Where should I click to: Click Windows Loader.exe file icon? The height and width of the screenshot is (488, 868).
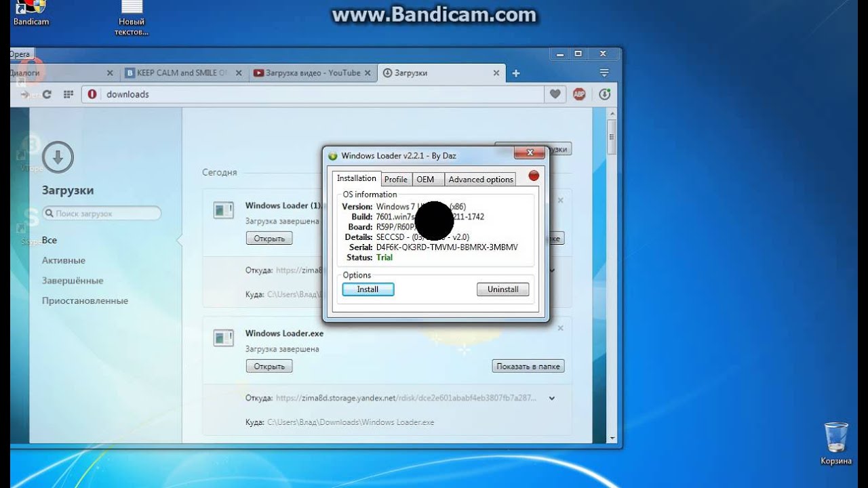click(223, 338)
